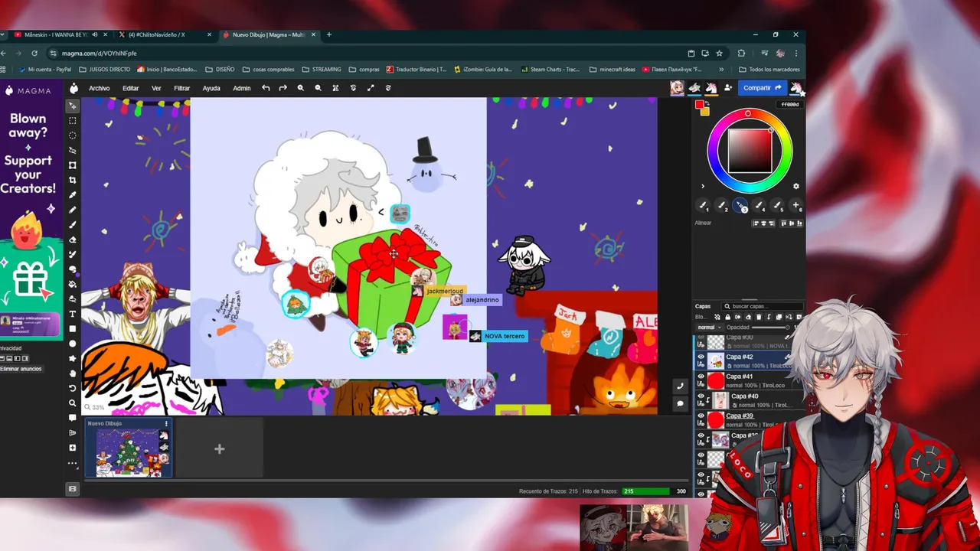
Task: Expand the bookmarks overflow chevron
Action: coord(721,69)
